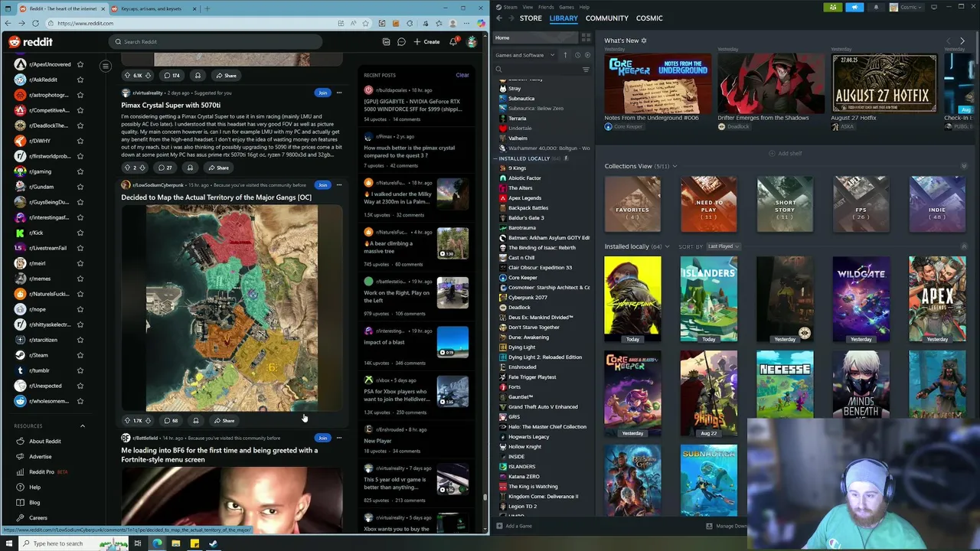The image size is (980, 551).
Task: Click Steam library recent clock filter icon
Action: [x=578, y=55]
